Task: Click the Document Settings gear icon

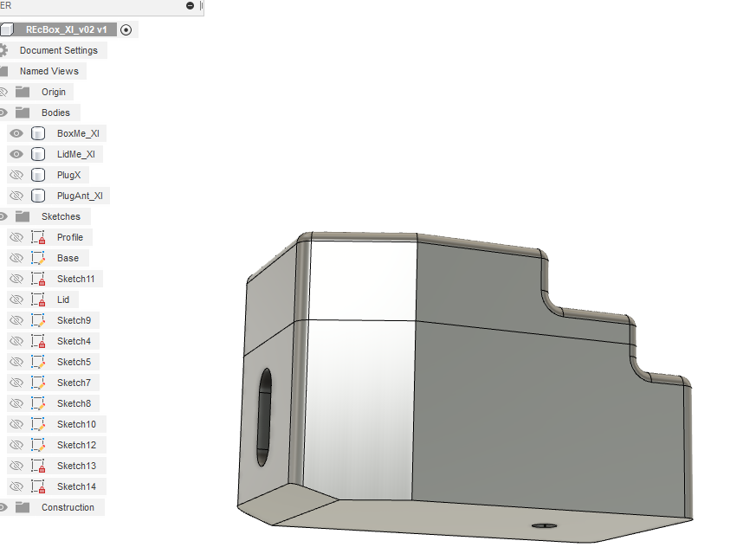Action: (3, 50)
